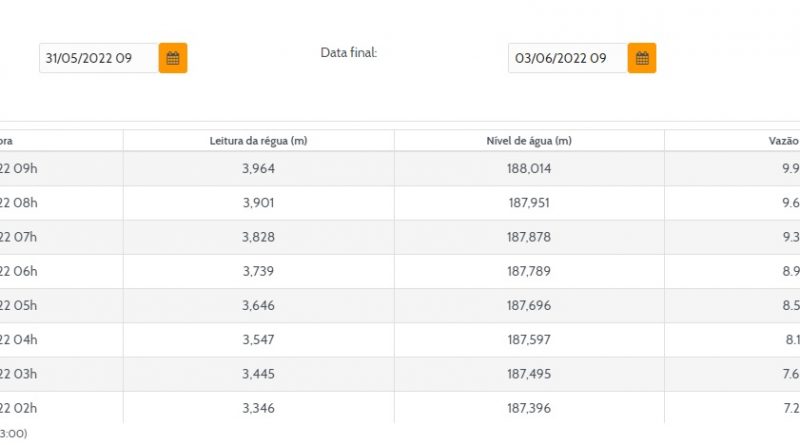Open the calendar picker for the start date
Viewport: 800px width, 445px height.
(173, 58)
